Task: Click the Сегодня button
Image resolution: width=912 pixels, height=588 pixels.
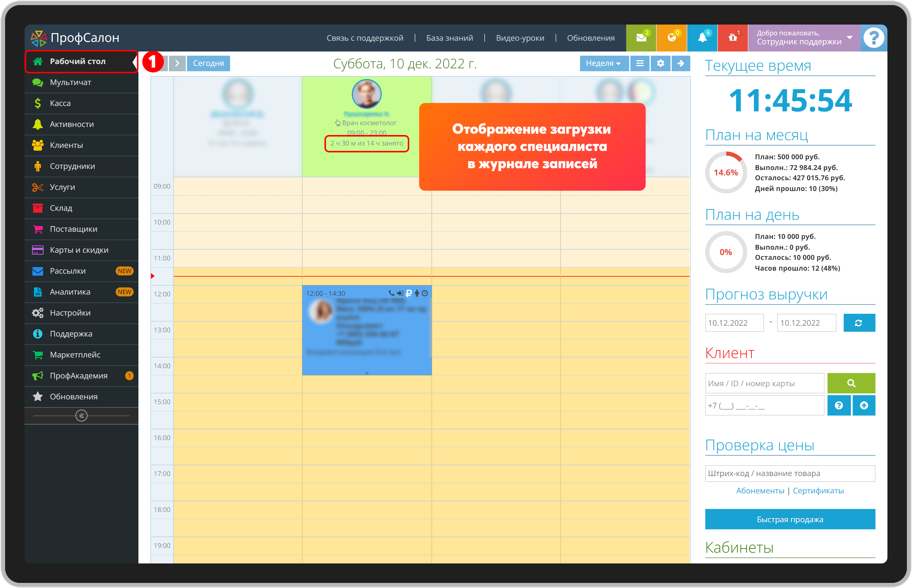Action: (x=208, y=63)
